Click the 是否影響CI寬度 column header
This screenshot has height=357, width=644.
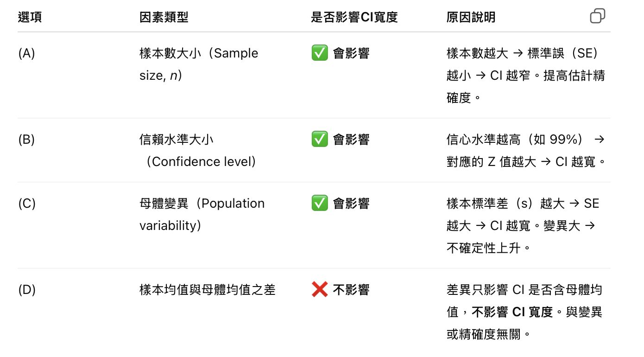tap(354, 17)
